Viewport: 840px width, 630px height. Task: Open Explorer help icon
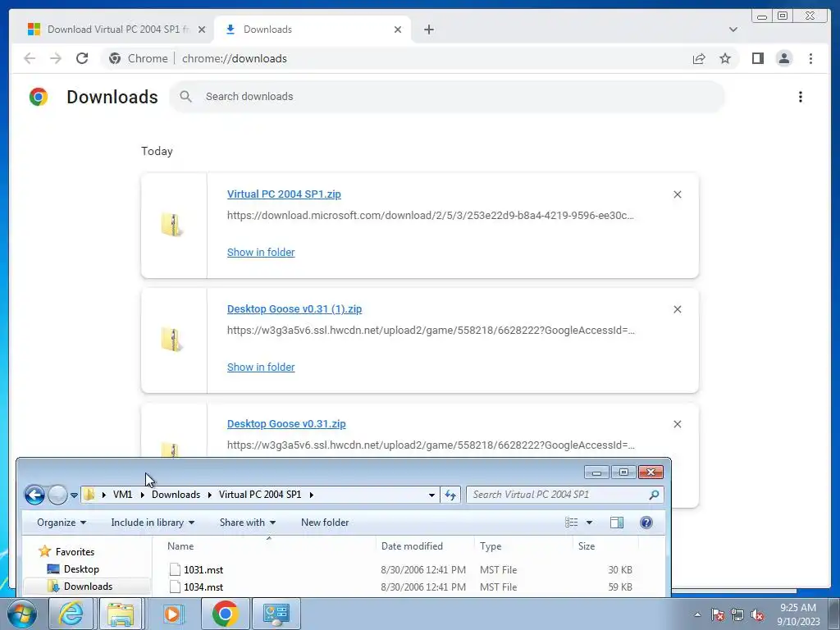tap(646, 523)
